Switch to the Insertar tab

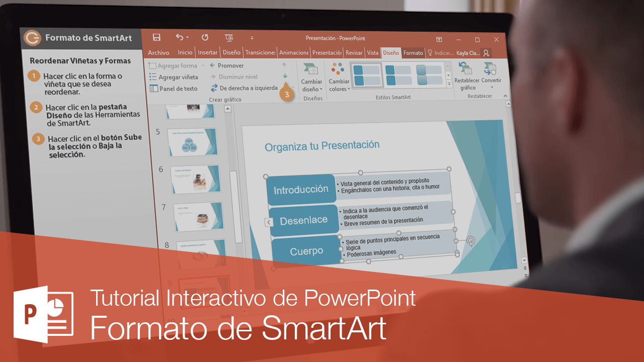click(x=207, y=52)
